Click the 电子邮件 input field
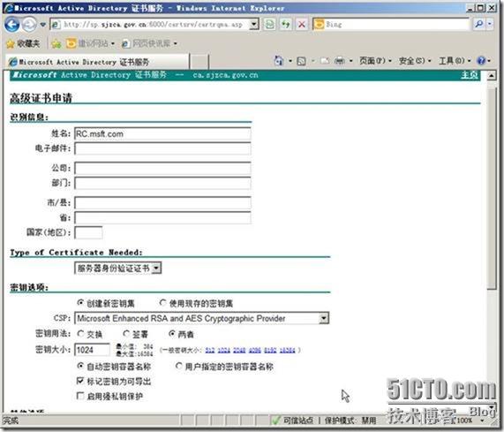The image size is (504, 432). coord(162,148)
